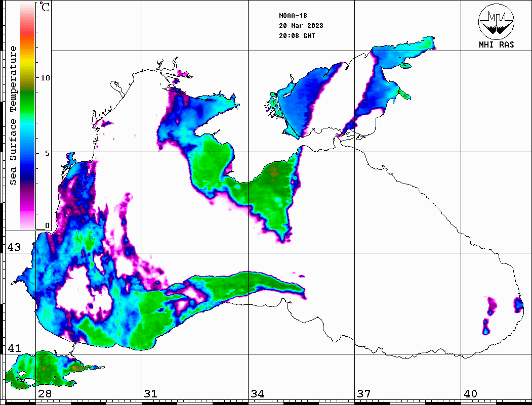Click the temperature color scale bar
532x405 pixels.
[27, 116]
